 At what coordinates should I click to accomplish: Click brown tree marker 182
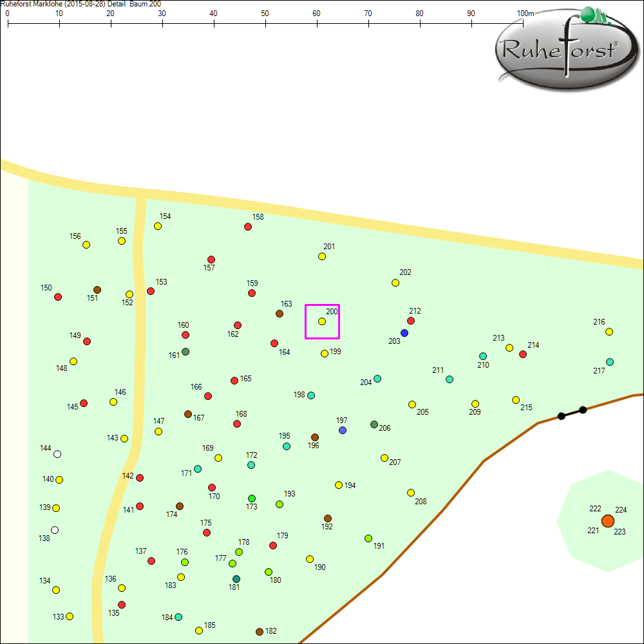[x=260, y=632]
